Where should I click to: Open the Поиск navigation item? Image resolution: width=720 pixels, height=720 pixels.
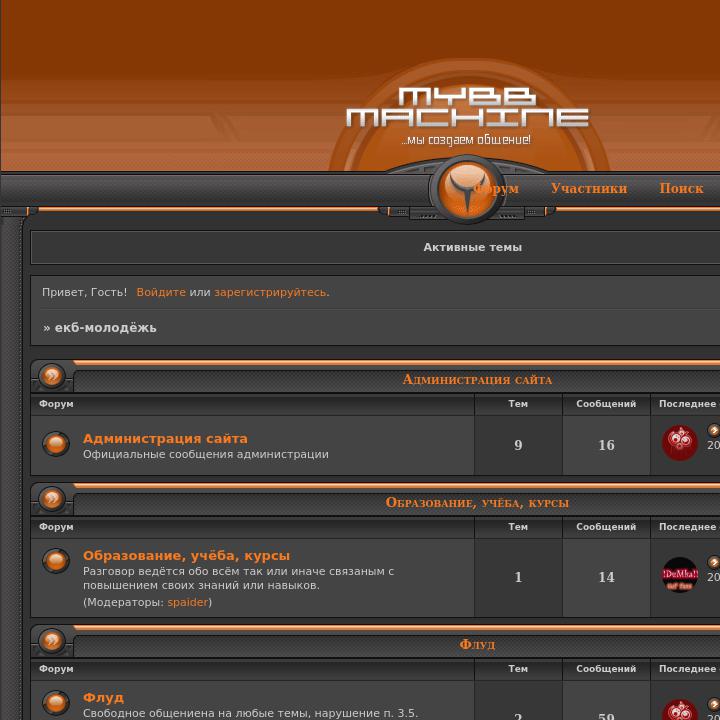[x=681, y=188]
